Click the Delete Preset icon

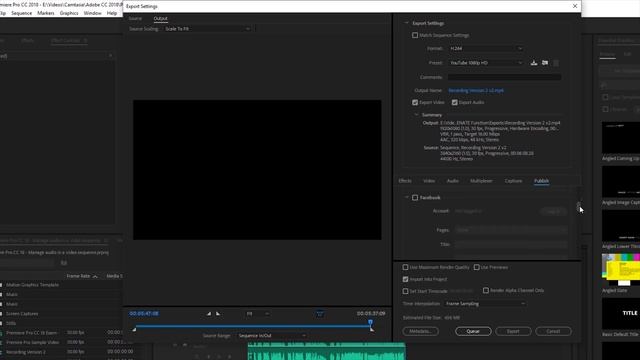point(556,63)
